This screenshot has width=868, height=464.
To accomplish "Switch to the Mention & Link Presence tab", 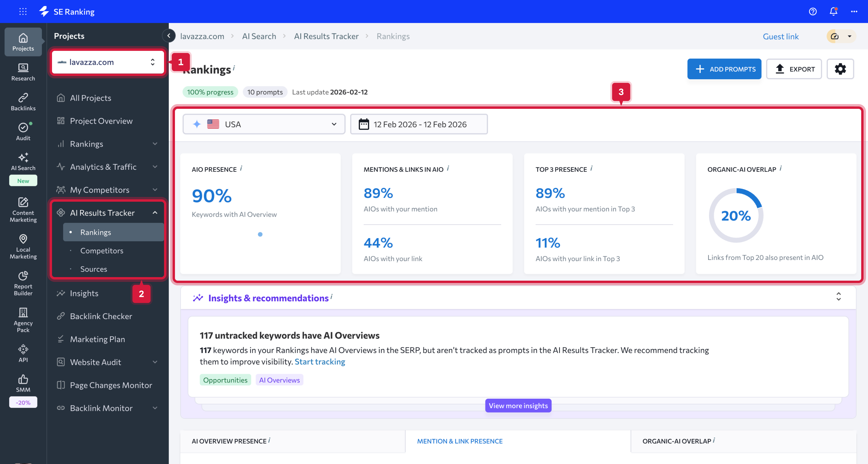I will tap(460, 441).
